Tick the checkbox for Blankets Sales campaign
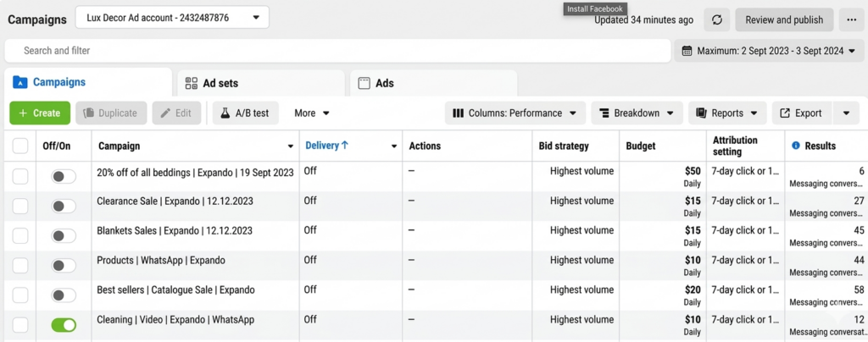 [20, 235]
